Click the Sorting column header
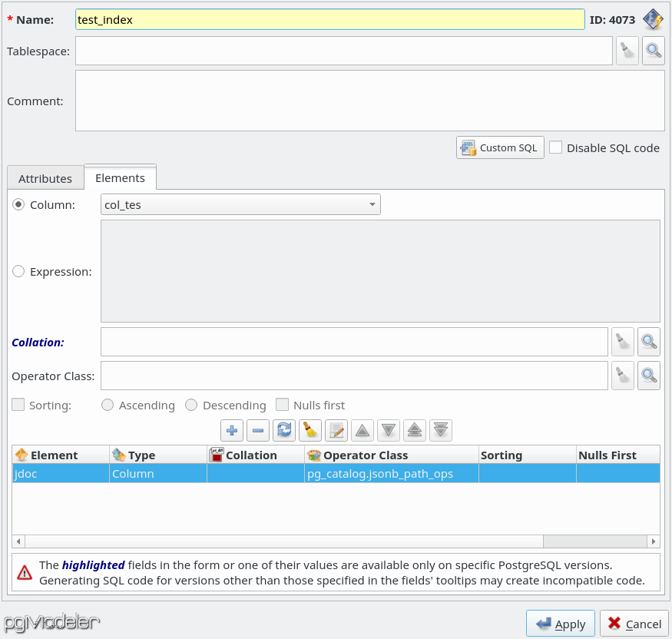Screen dimensions: 672x639 528,455
